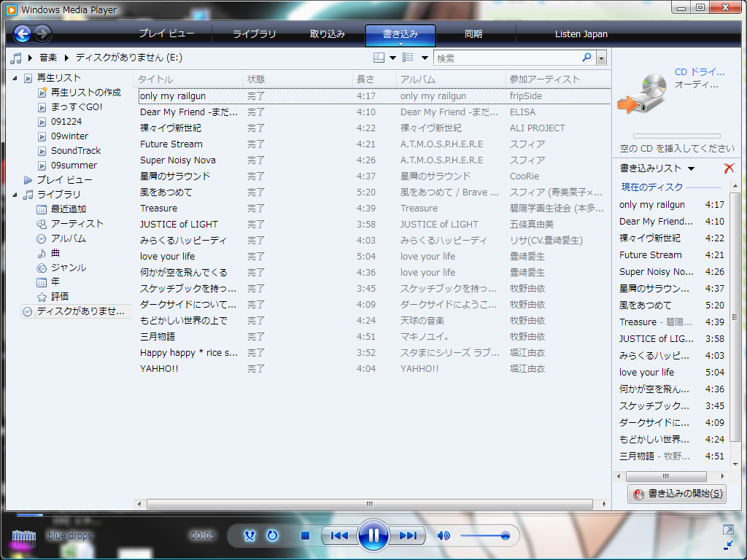
Task: Sort by 参加アーティスト column header
Action: coord(558,79)
